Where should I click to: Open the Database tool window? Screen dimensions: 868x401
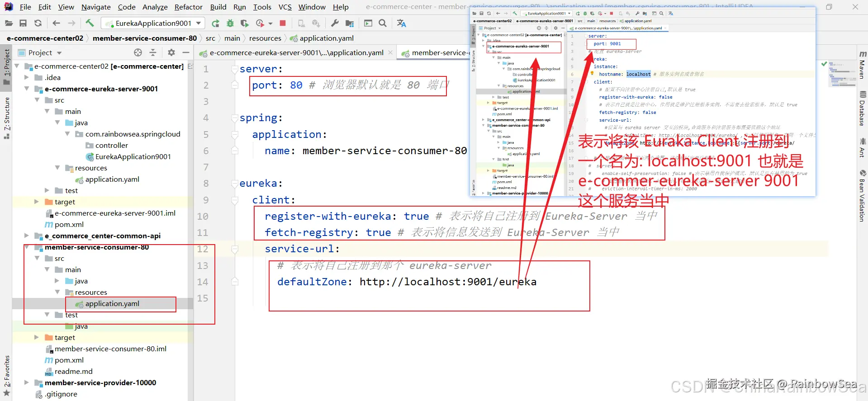[x=863, y=109]
